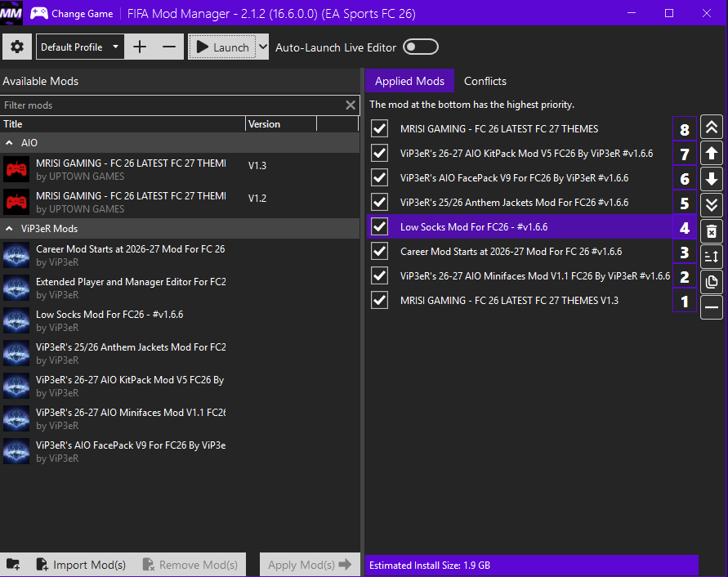Click the Change Game controller icon
Image resolution: width=728 pixels, height=577 pixels.
pyautogui.click(x=39, y=13)
